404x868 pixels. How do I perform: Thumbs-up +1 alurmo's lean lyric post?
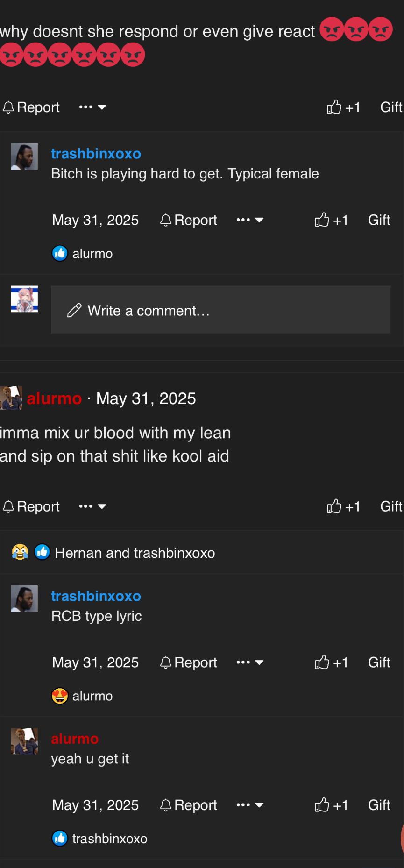pyautogui.click(x=343, y=506)
